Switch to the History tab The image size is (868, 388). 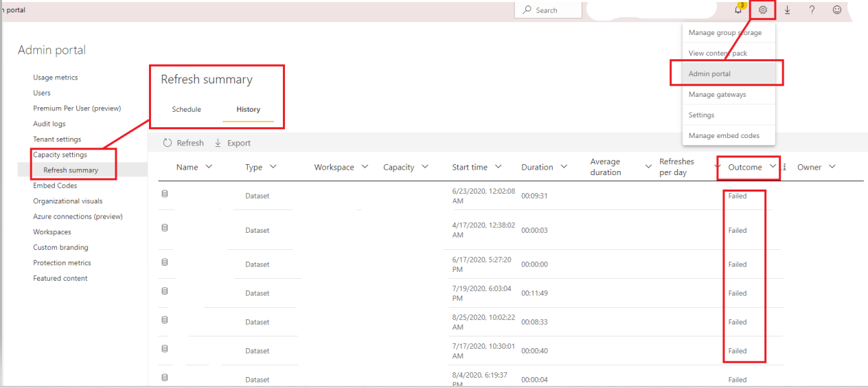(x=248, y=109)
